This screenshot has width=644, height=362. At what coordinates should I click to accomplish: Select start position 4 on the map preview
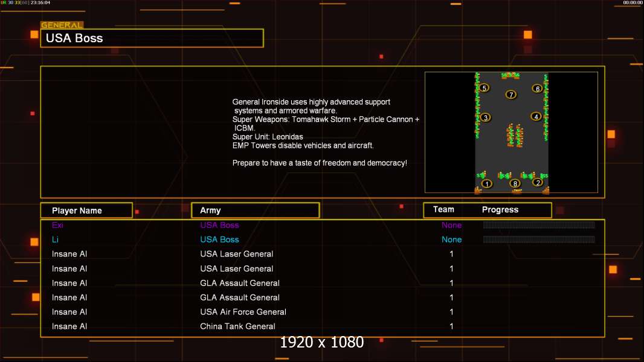[x=536, y=116]
